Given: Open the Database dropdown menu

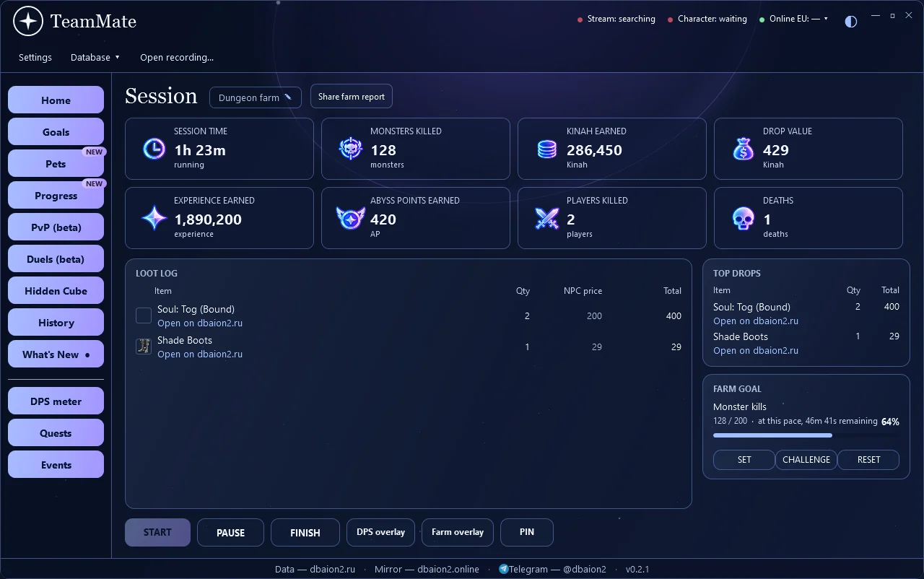Looking at the screenshot, I should [95, 57].
